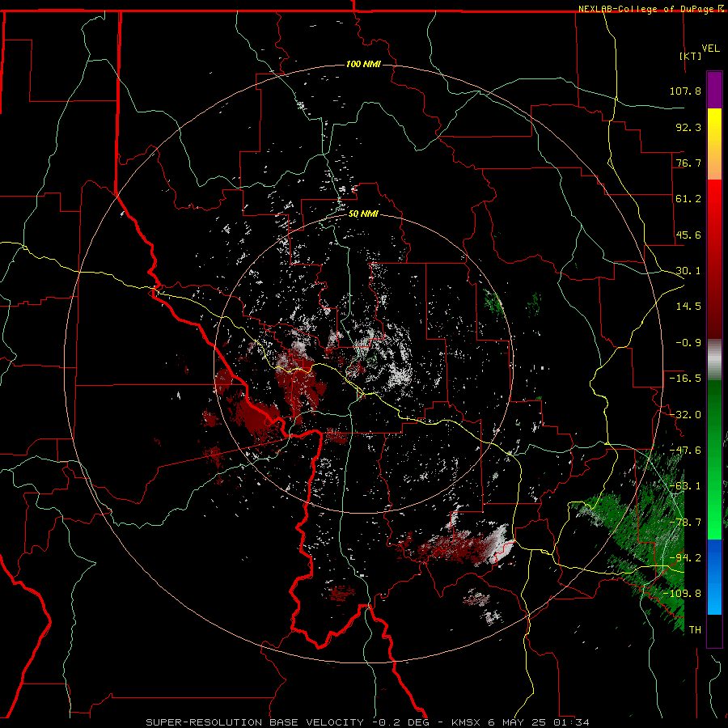This screenshot has width=728, height=728.
Task: Click the [KT] units label
Action: click(691, 56)
